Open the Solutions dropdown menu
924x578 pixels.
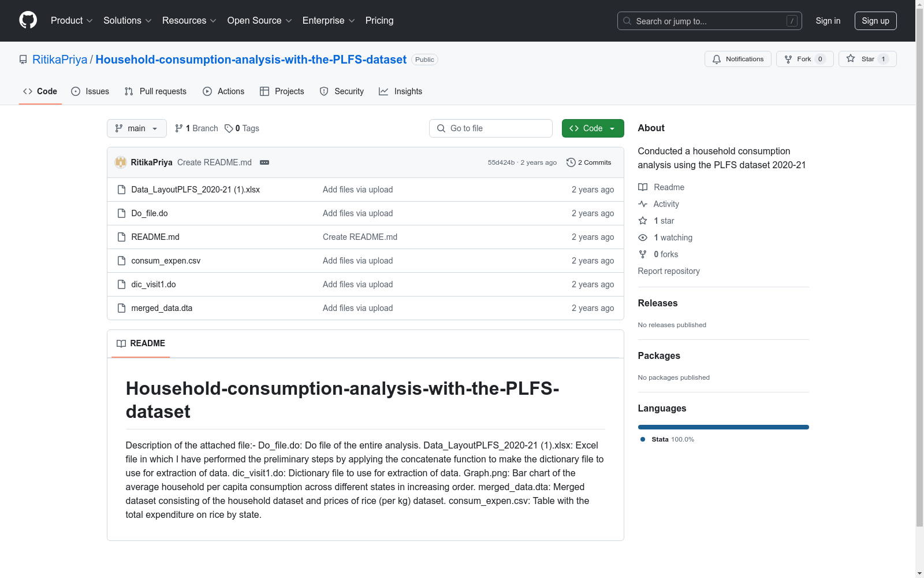coord(128,20)
